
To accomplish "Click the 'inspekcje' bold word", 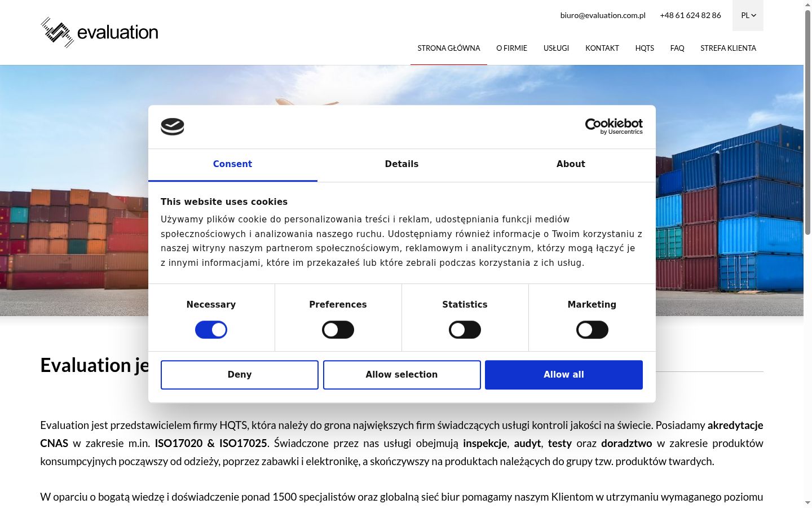I will (485, 443).
